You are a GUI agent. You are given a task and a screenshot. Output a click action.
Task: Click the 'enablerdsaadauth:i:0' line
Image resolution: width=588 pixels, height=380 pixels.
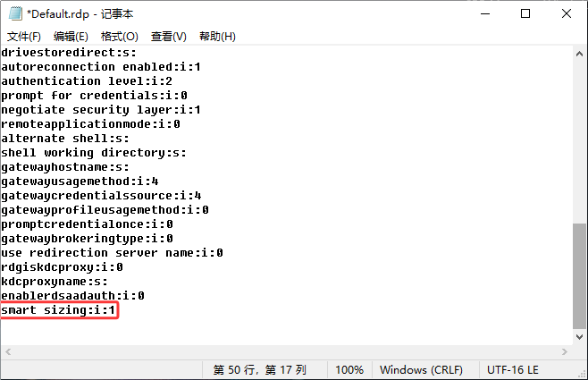pyautogui.click(x=72, y=296)
